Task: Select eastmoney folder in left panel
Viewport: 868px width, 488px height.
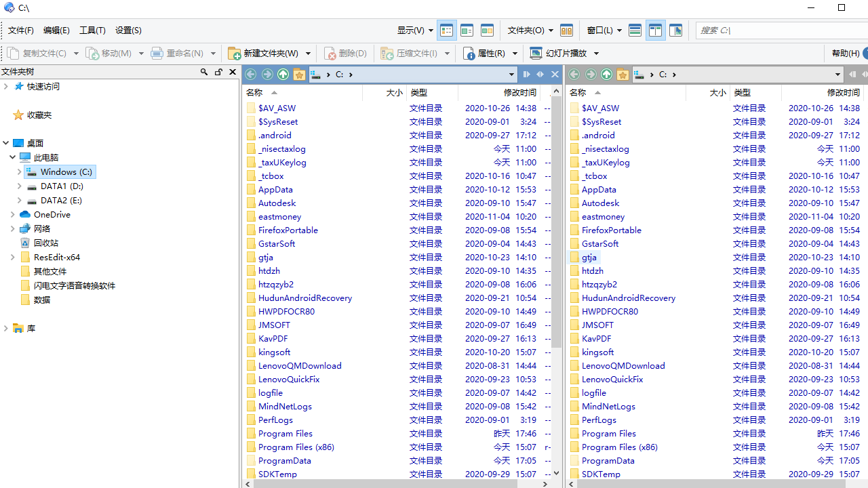Action: (279, 217)
